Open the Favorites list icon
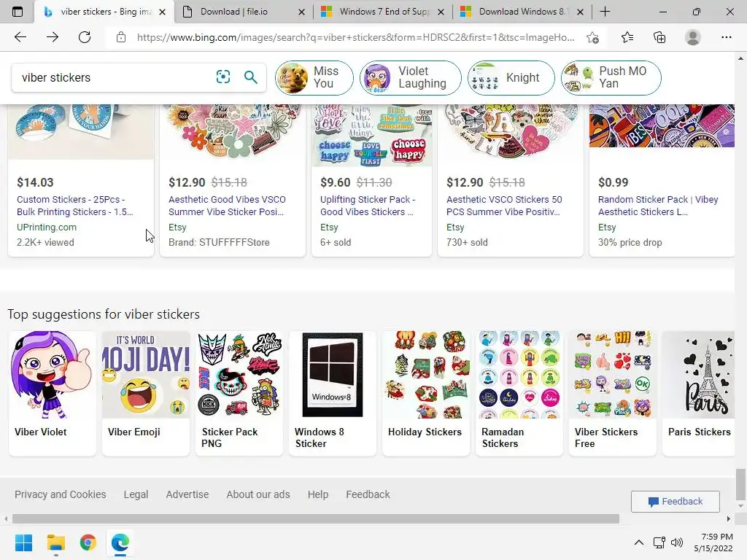The height and width of the screenshot is (560, 747). tap(627, 37)
